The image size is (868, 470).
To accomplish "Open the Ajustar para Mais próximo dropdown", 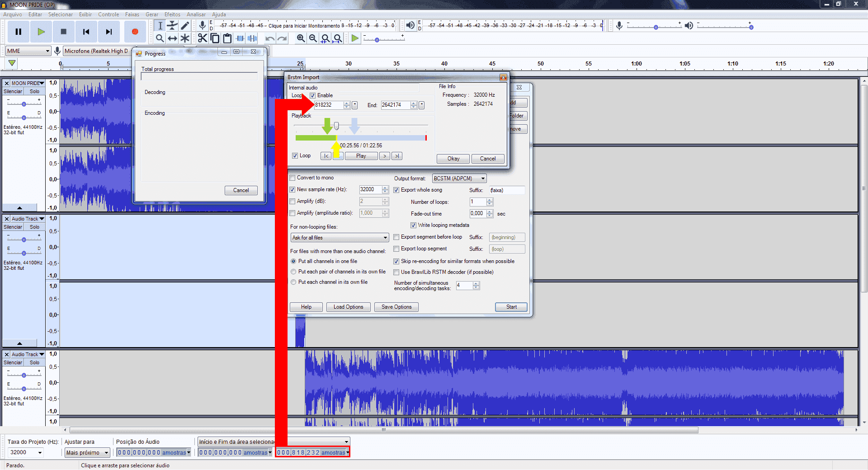I will coord(87,452).
